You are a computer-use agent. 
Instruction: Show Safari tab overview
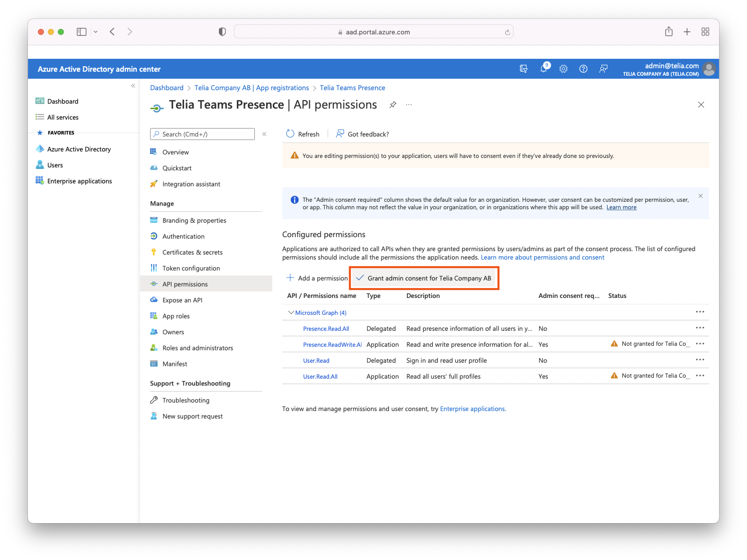705,32
